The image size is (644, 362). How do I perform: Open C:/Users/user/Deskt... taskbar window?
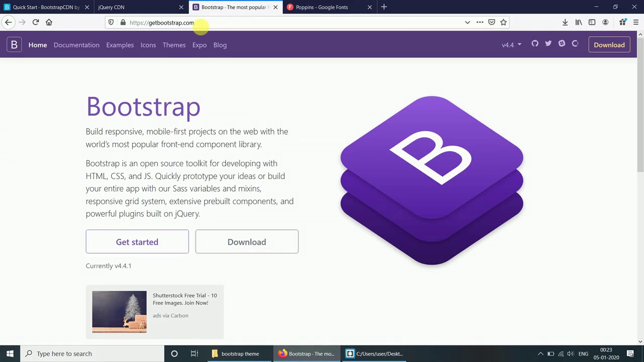coord(374,353)
